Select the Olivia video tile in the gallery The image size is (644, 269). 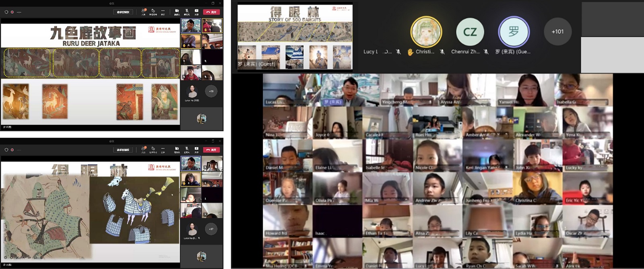coord(338,188)
